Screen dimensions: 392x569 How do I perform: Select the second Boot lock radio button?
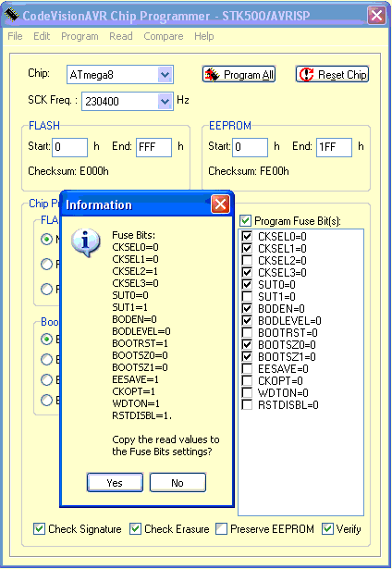click(x=46, y=359)
